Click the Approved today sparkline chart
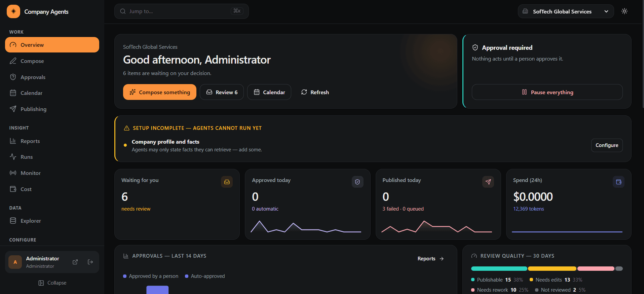The width and height of the screenshot is (644, 294). 306,227
